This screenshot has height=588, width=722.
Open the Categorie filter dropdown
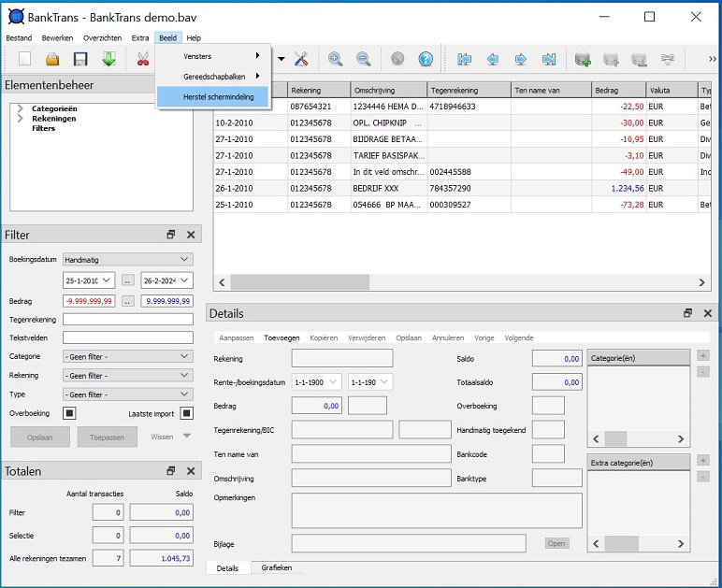coord(127,356)
